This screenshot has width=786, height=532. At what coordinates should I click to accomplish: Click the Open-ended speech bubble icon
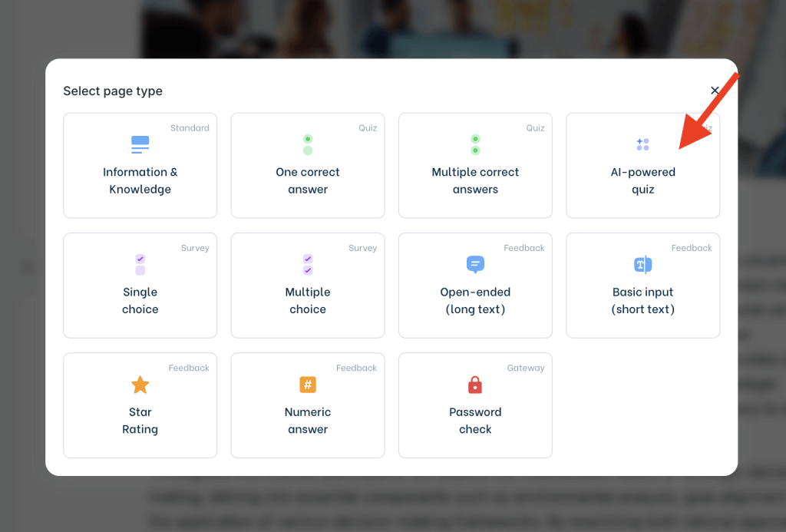coord(475,265)
